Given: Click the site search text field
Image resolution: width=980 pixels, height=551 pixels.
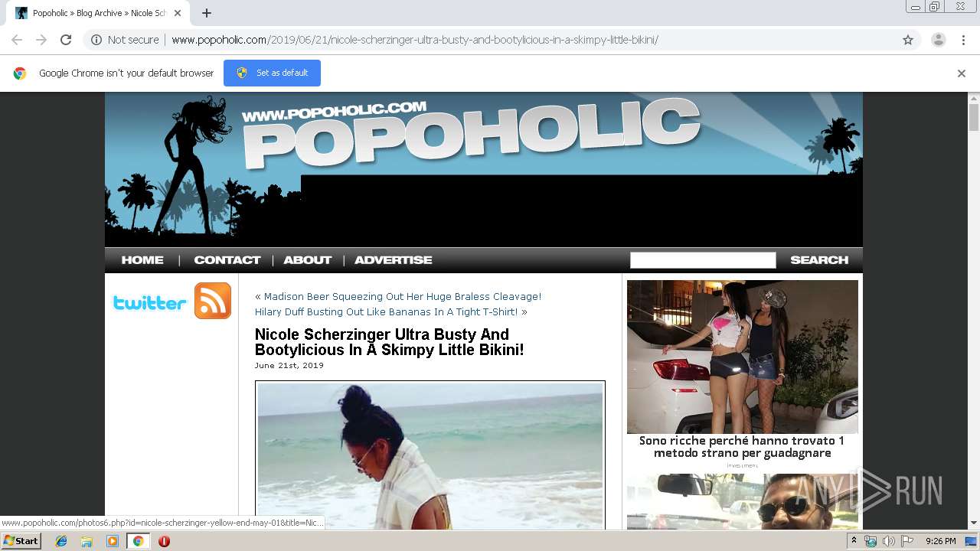Looking at the screenshot, I should tap(703, 260).
